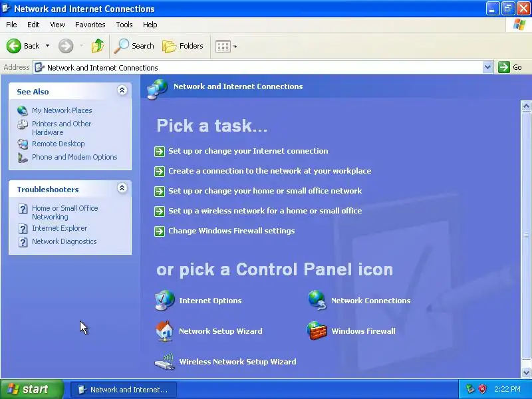The height and width of the screenshot is (399, 532).
Task: Open the Remote Desktop link
Action: tap(59, 144)
